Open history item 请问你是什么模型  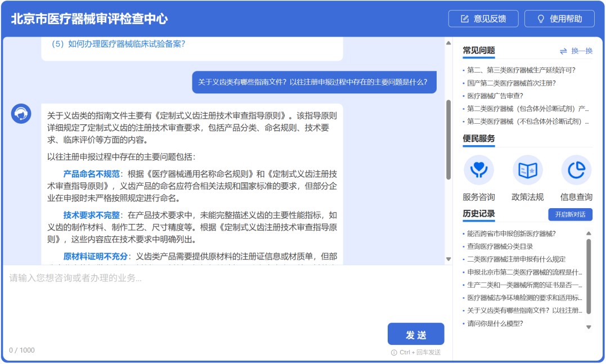tap(495, 323)
